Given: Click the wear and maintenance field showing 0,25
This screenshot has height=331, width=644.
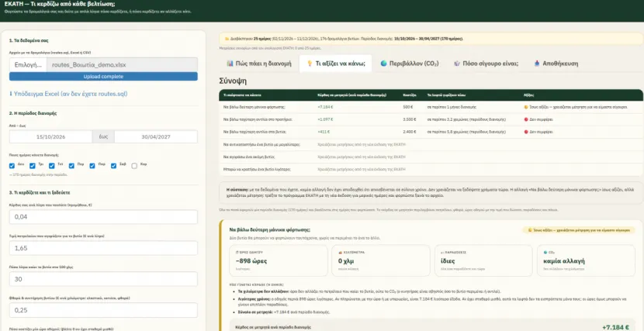Looking at the screenshot, I should coord(103,310).
